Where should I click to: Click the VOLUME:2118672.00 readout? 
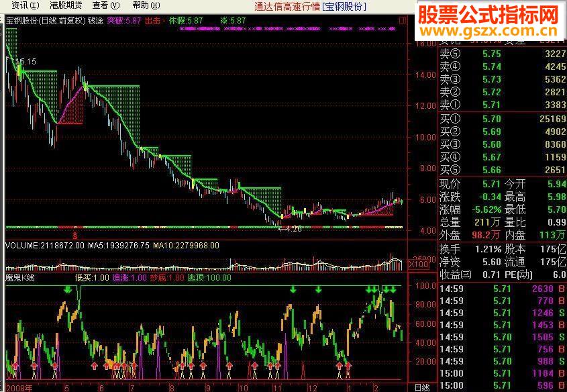click(45, 246)
